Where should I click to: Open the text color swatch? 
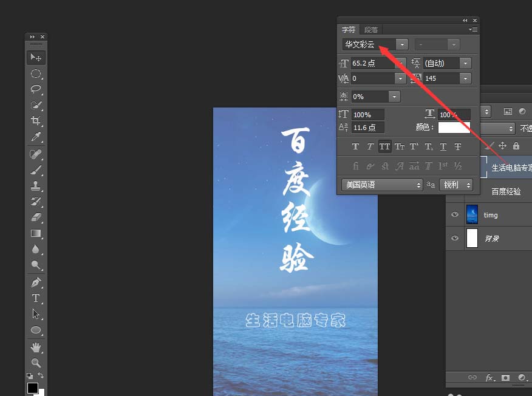454,128
